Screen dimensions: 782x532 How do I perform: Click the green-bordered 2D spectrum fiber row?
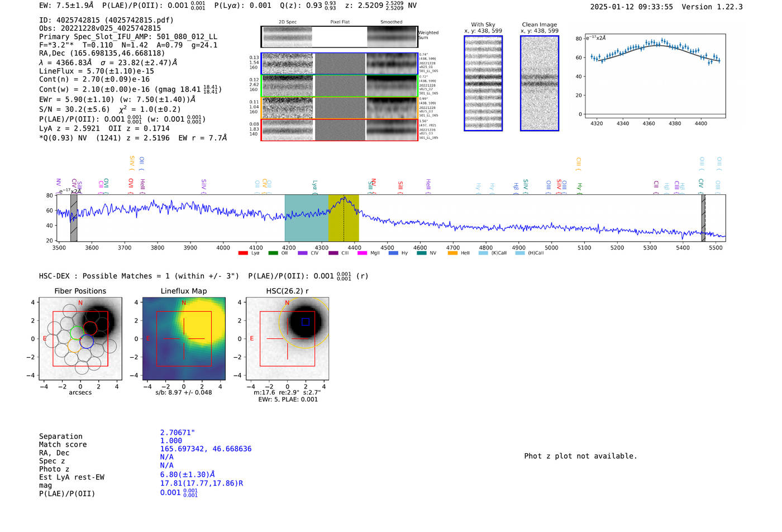tap(339, 86)
